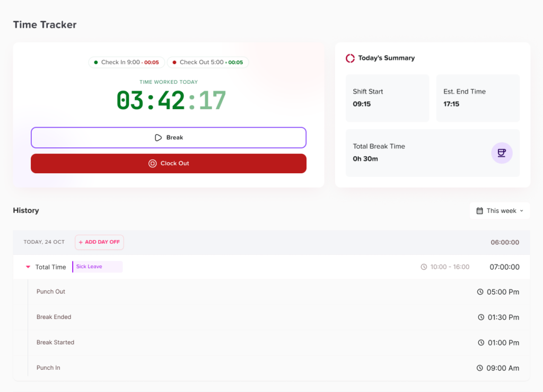
Task: Click the green +00:05 check-out offset
Action: point(234,63)
